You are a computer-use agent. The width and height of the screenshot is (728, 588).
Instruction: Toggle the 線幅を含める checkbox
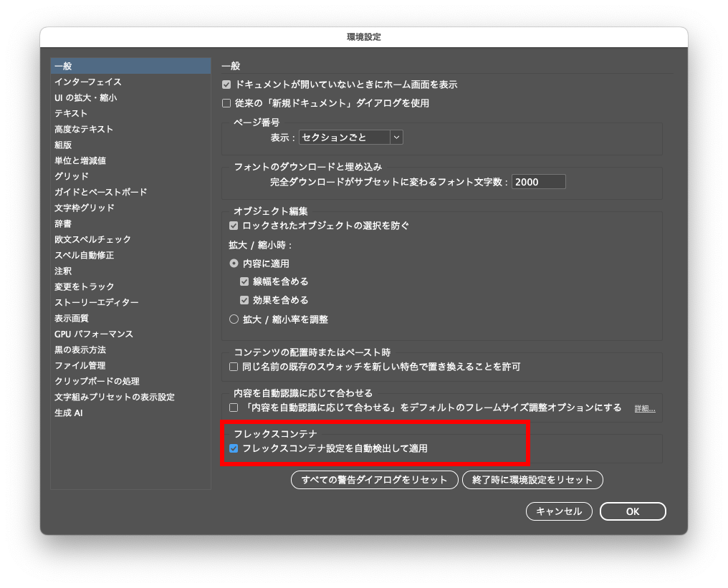point(244,281)
